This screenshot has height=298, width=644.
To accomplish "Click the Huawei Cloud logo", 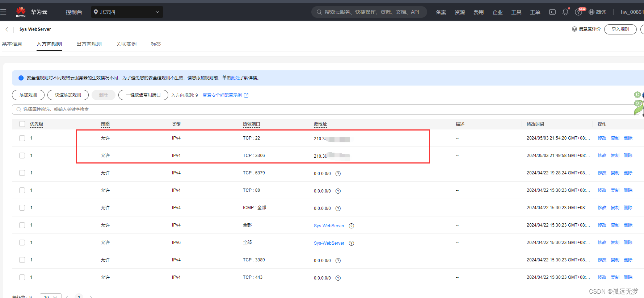I will pyautogui.click(x=21, y=12).
